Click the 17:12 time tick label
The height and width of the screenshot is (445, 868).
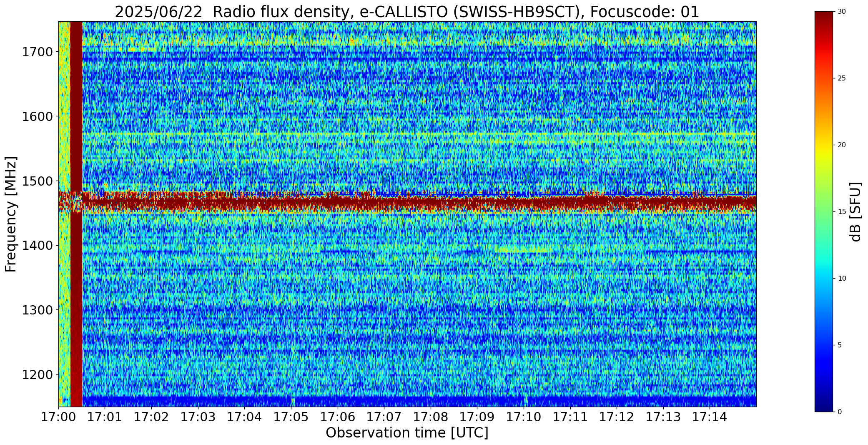pos(617,417)
